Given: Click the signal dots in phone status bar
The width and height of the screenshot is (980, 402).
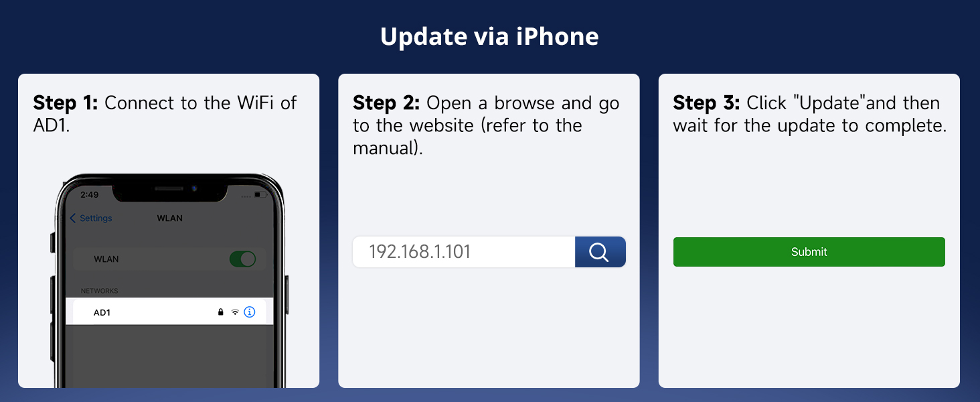Looking at the screenshot, I should click(x=246, y=195).
